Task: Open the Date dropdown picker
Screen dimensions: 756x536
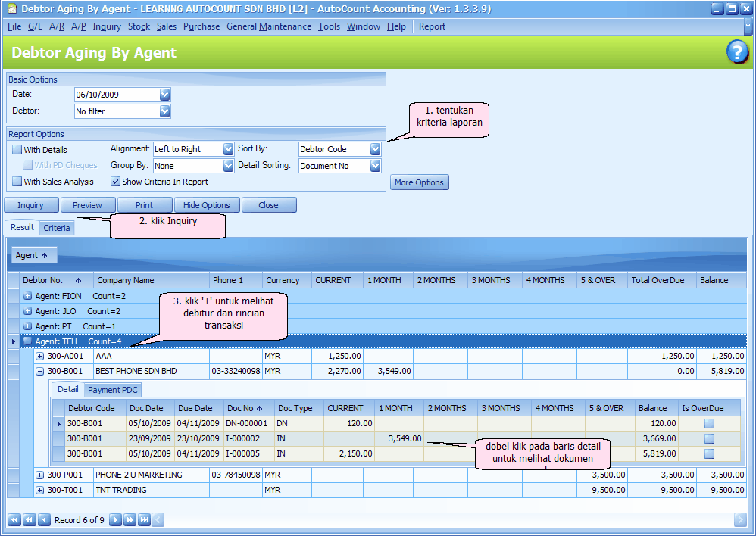Action: [165, 95]
